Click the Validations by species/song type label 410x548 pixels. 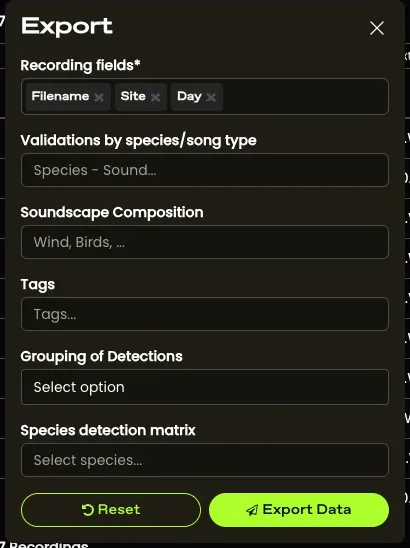(138, 140)
